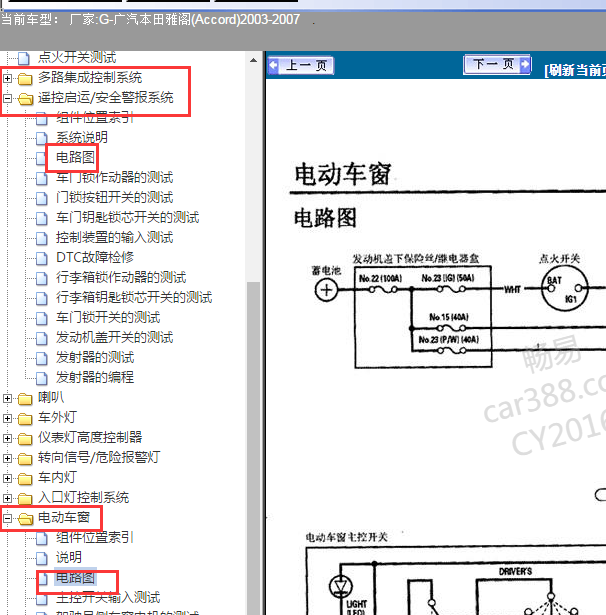Click page icon beside 行李箱锁作动器的测试

point(42,278)
